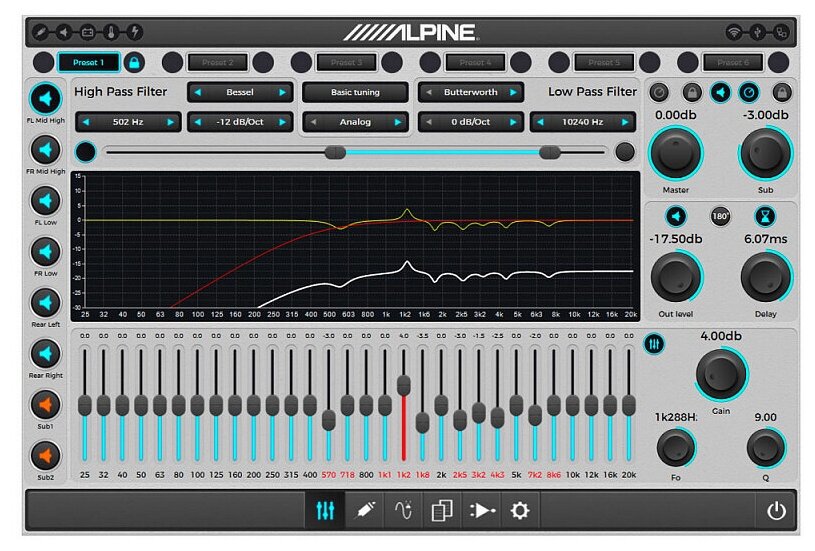The width and height of the screenshot is (815, 551).
Task: Click the thermometer temperature icon in header
Action: click(x=111, y=32)
